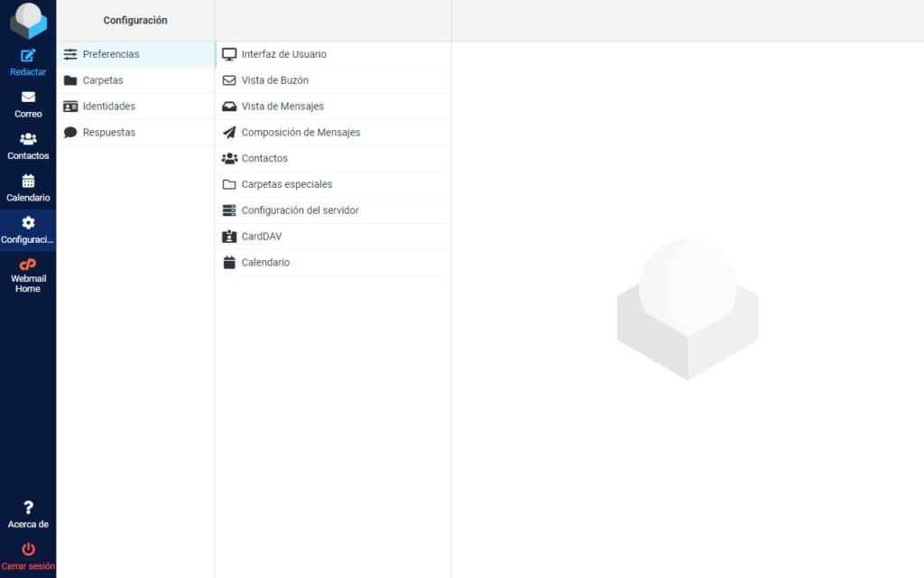Open the Calendario sidebar icon
The image size is (924, 578).
[x=28, y=181]
